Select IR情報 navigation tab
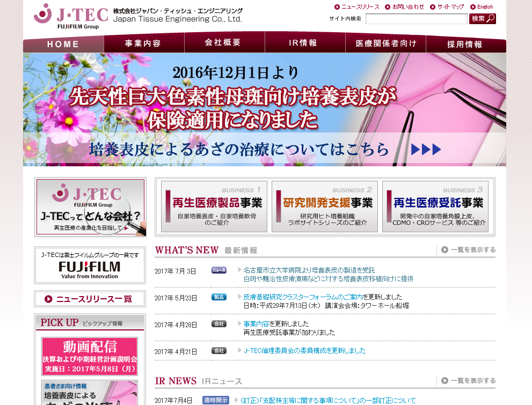 [x=305, y=42]
